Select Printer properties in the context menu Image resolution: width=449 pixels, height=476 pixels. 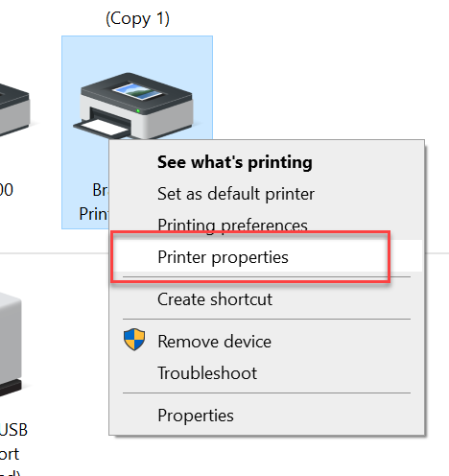[x=223, y=257]
